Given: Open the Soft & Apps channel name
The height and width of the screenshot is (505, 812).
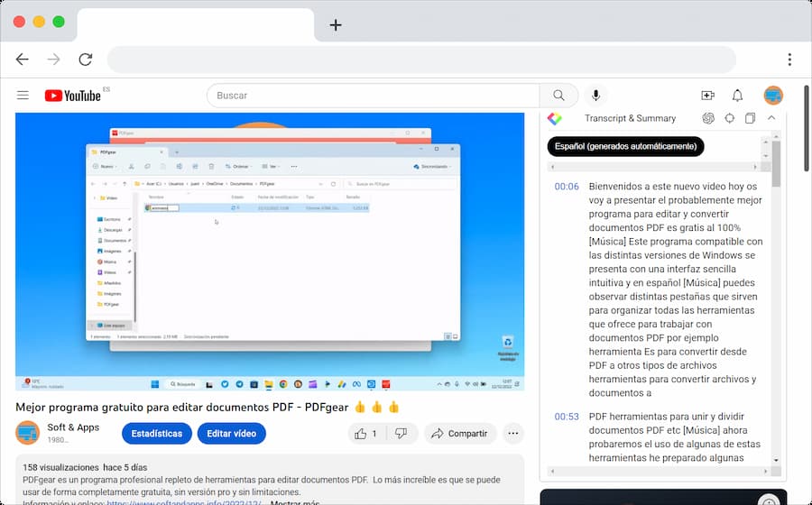Looking at the screenshot, I should [x=73, y=427].
